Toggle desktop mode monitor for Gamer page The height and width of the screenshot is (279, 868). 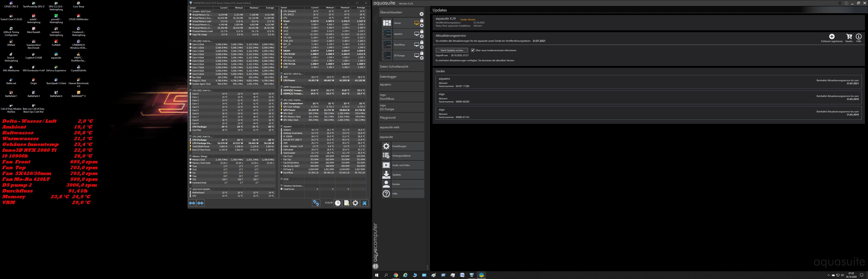pyautogui.click(x=417, y=23)
